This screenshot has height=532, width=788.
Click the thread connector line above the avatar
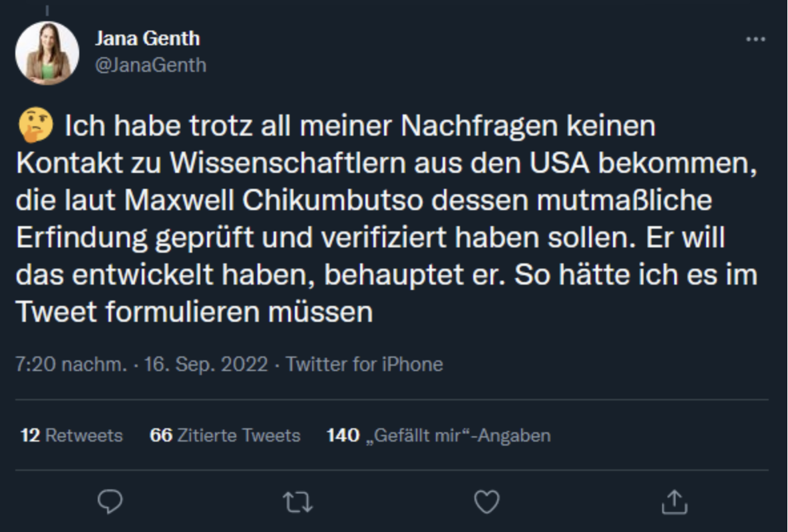(x=47, y=9)
